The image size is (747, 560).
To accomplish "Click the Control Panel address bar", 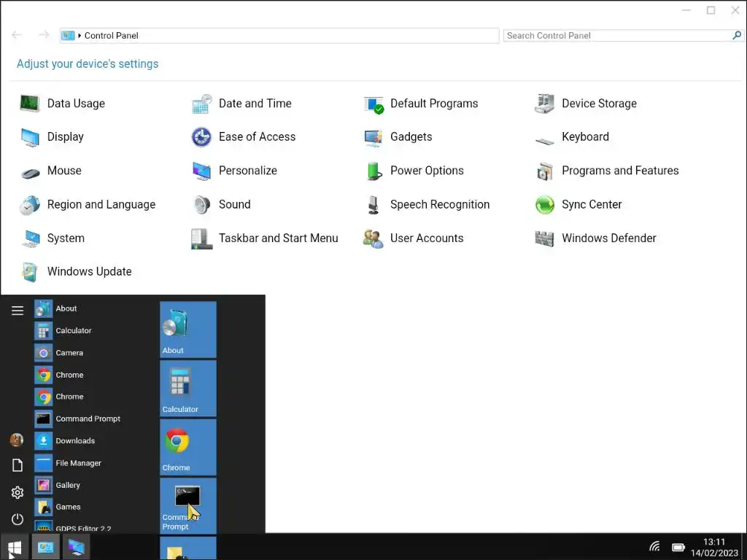I will click(x=279, y=36).
